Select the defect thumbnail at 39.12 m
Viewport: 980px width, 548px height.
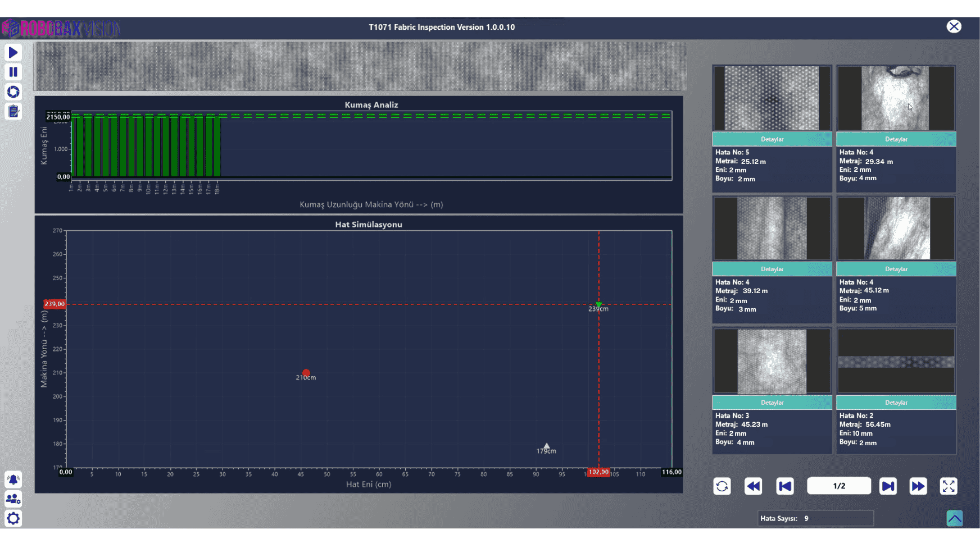[x=772, y=229]
